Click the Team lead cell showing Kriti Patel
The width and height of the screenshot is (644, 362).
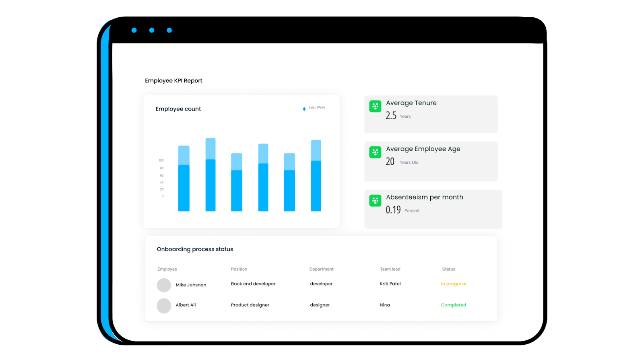click(390, 284)
